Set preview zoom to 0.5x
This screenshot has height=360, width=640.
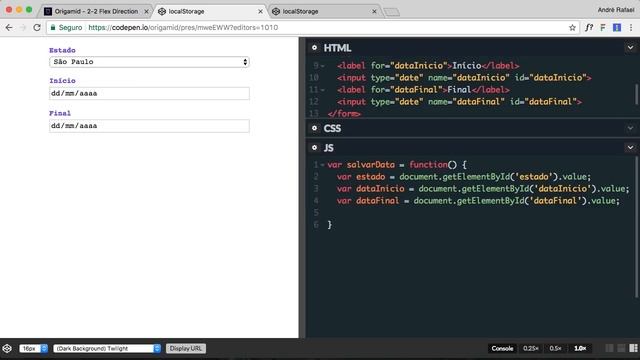click(x=555, y=349)
